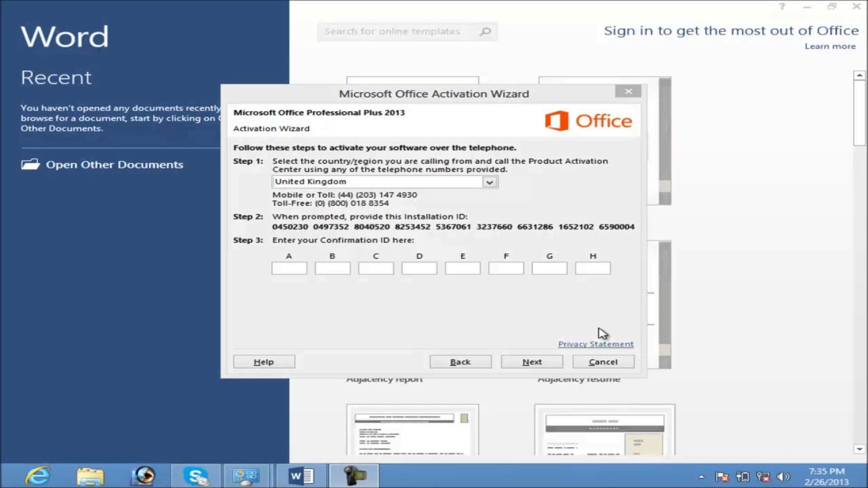Go Back in the Activation Wizard
Image resolution: width=868 pixels, height=488 pixels.
[x=460, y=362]
